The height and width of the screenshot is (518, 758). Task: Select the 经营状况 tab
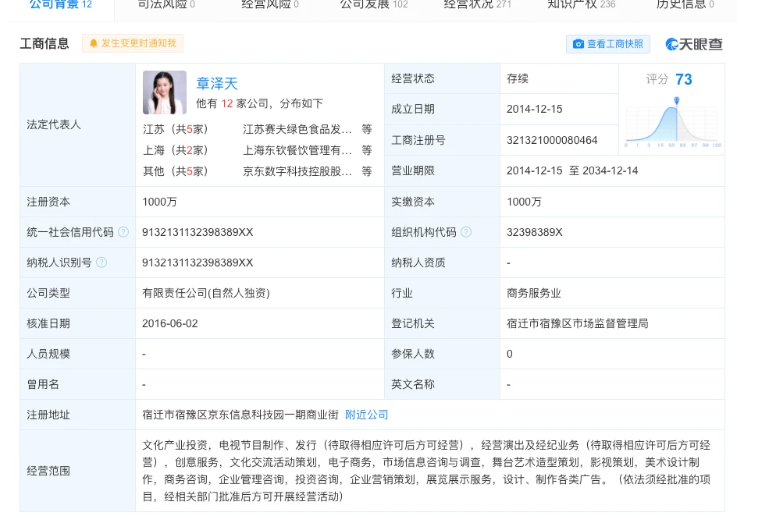[477, 5]
